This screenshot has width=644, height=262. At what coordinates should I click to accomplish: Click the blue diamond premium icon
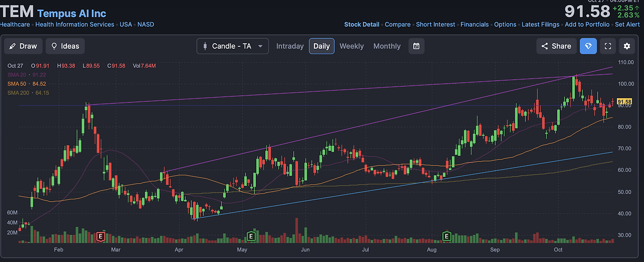(x=588, y=46)
